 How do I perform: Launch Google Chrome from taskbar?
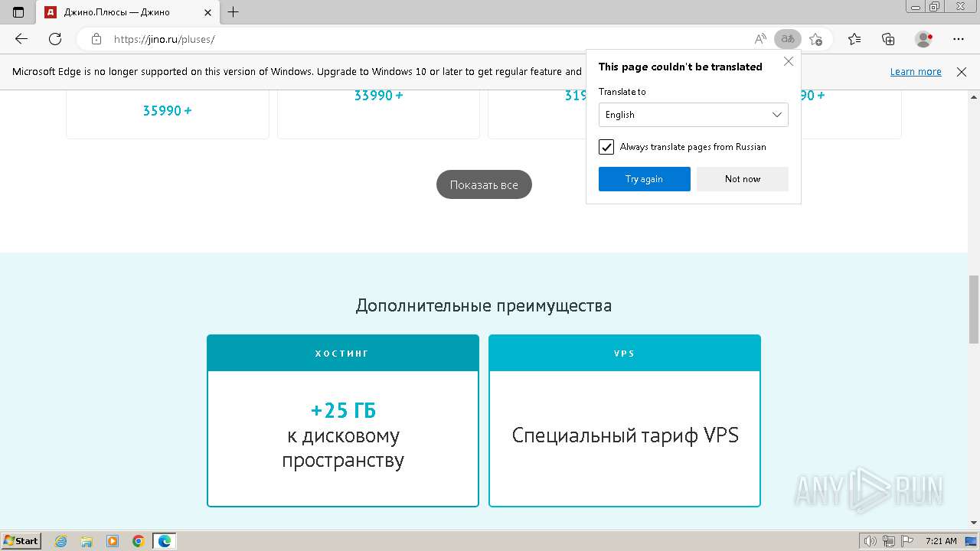(x=139, y=541)
